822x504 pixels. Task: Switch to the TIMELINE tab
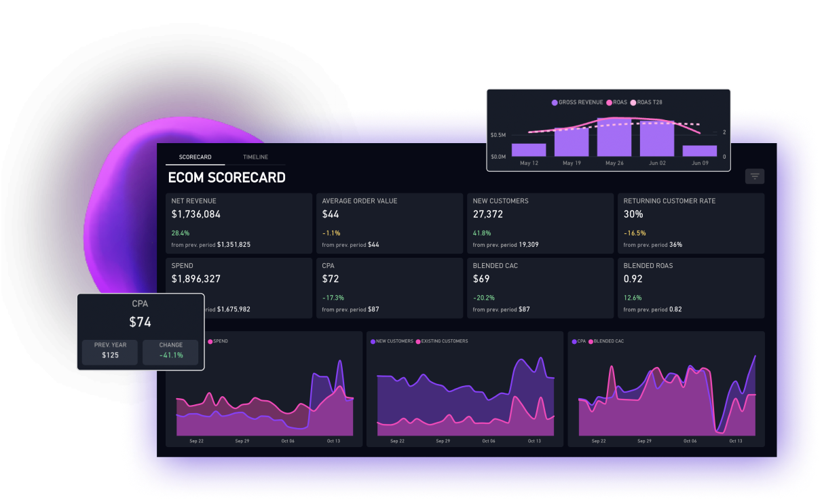click(255, 157)
